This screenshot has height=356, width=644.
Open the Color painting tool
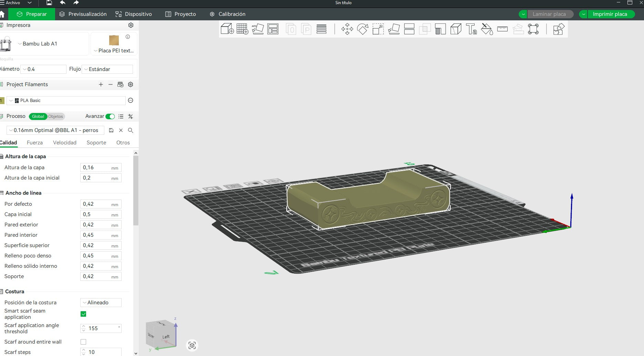487,29
